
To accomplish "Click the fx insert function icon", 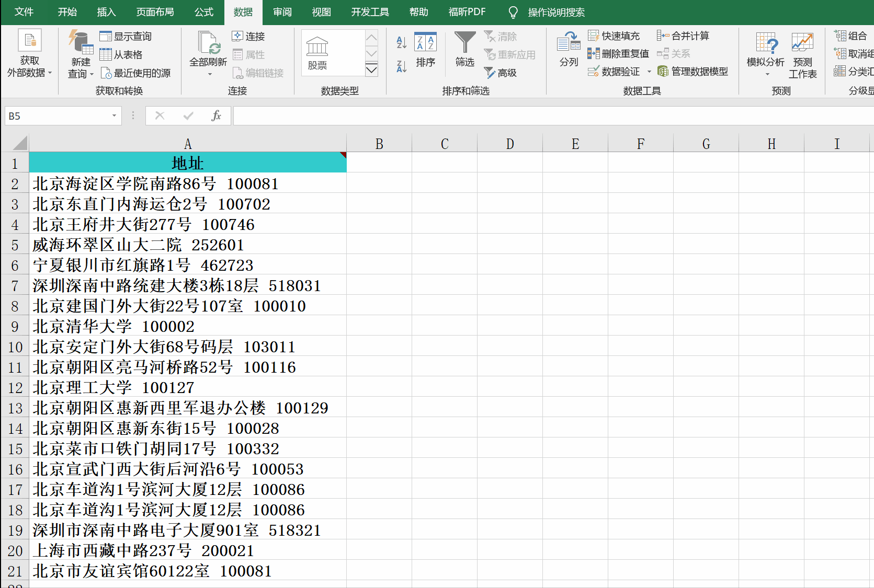I will [216, 116].
